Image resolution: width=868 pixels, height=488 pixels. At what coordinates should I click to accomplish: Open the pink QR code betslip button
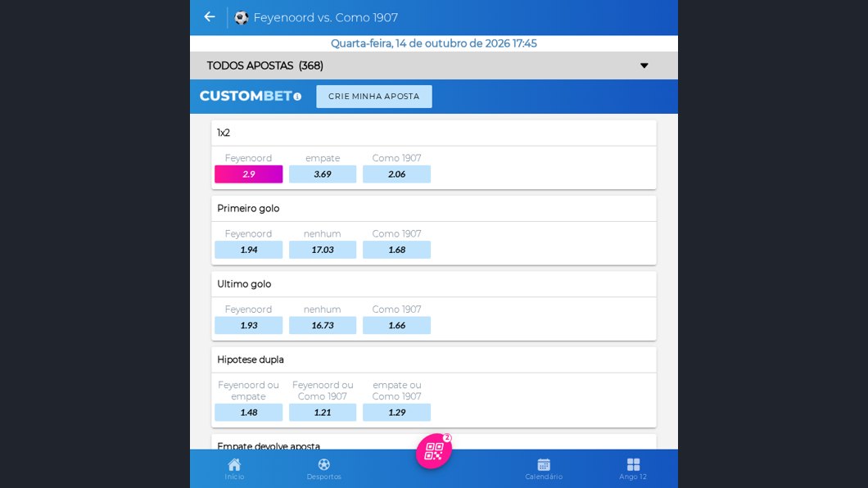point(433,451)
